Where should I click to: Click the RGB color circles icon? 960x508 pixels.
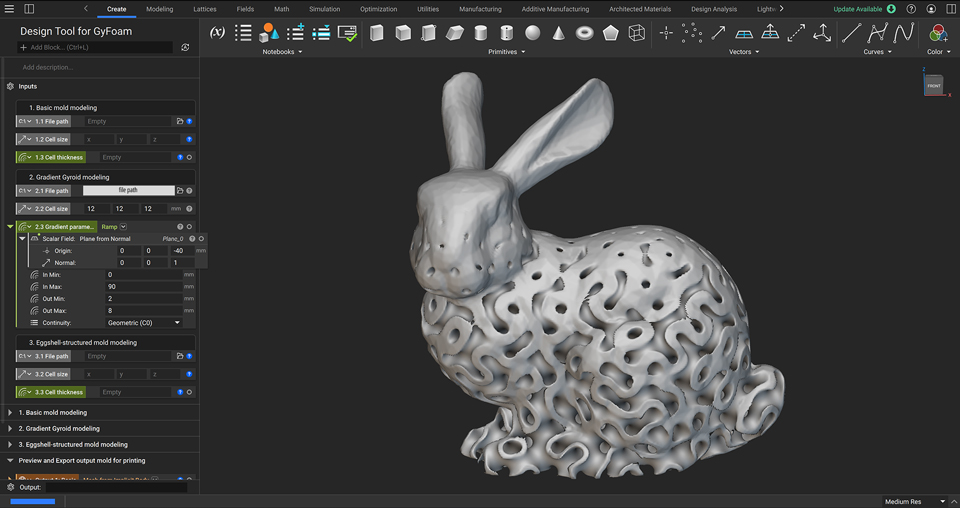click(x=938, y=33)
